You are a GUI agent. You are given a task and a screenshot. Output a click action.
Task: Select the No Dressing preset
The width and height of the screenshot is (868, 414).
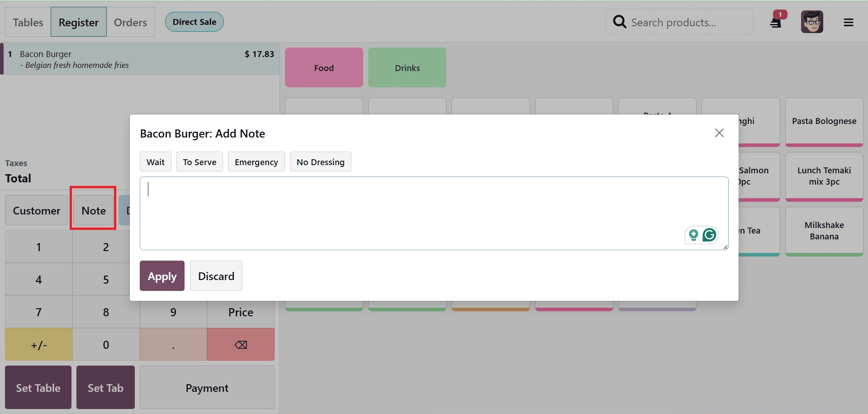320,162
